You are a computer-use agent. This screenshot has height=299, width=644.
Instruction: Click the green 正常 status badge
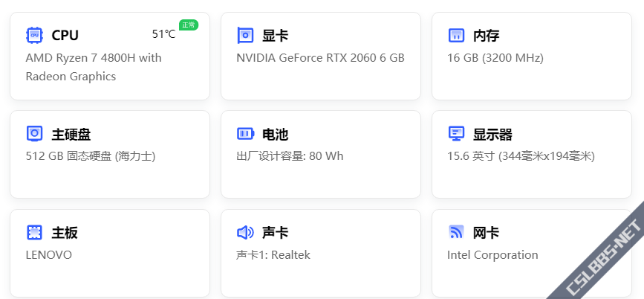pos(189,25)
